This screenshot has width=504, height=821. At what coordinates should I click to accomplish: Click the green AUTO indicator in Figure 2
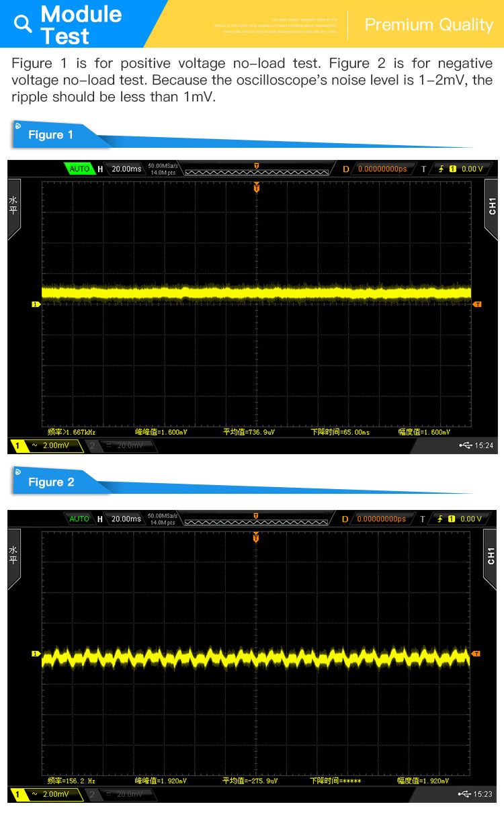pyautogui.click(x=79, y=519)
